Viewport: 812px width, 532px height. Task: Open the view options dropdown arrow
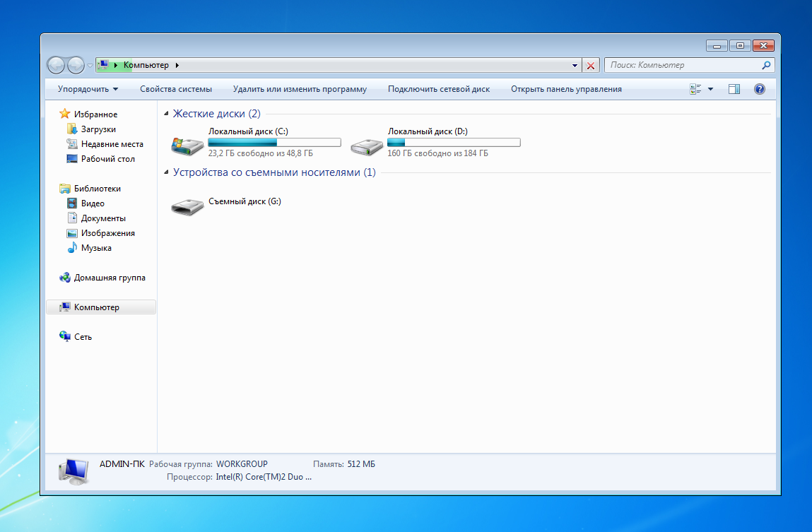click(710, 89)
